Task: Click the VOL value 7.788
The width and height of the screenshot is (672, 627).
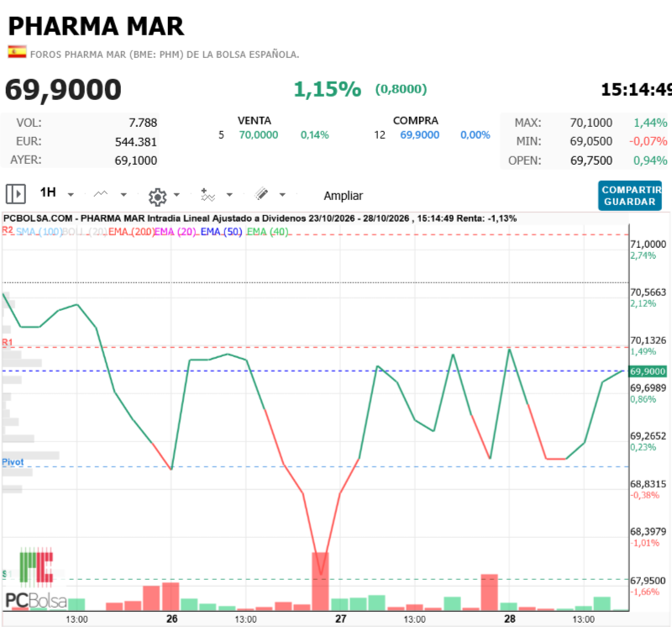Action: click(143, 123)
